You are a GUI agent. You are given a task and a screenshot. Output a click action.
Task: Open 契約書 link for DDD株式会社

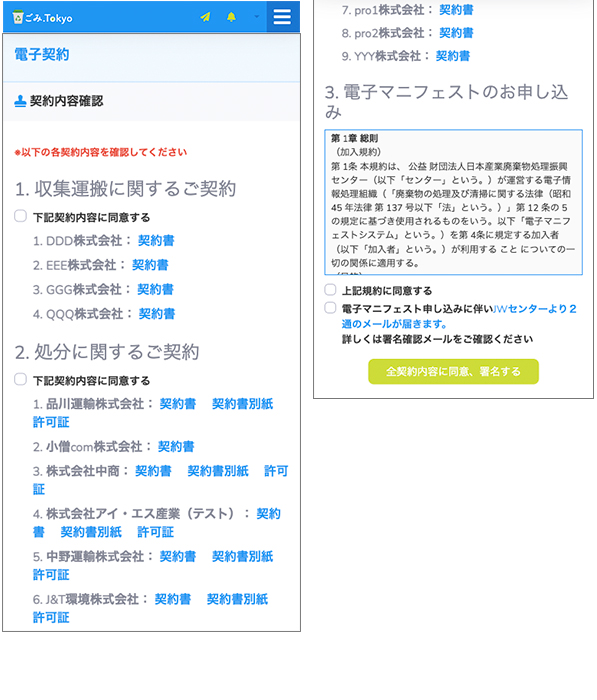click(x=156, y=241)
